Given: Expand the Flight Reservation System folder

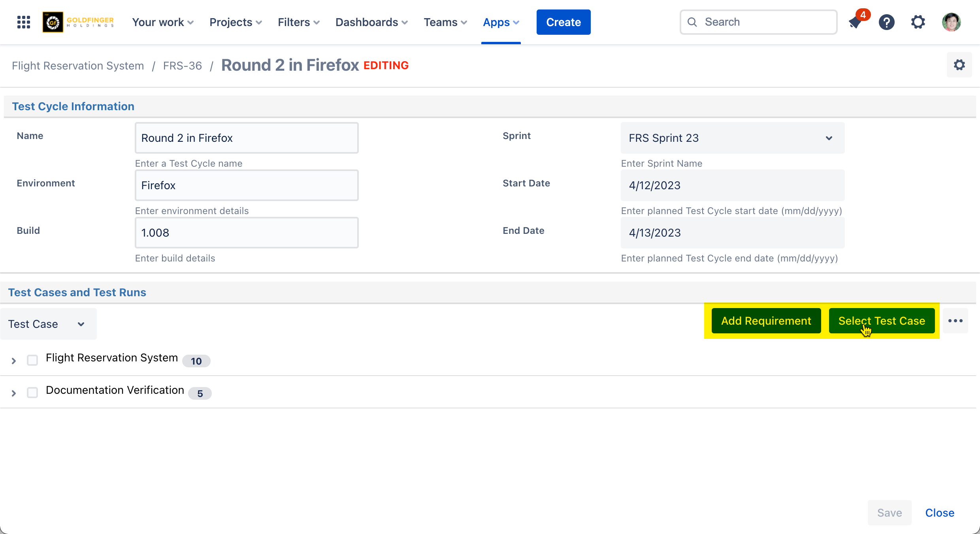Looking at the screenshot, I should pyautogui.click(x=14, y=361).
